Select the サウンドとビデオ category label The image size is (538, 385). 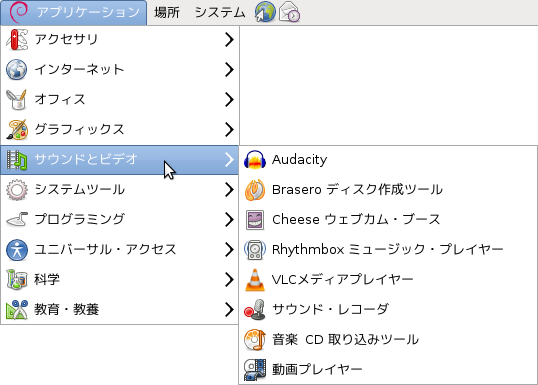(x=86, y=160)
